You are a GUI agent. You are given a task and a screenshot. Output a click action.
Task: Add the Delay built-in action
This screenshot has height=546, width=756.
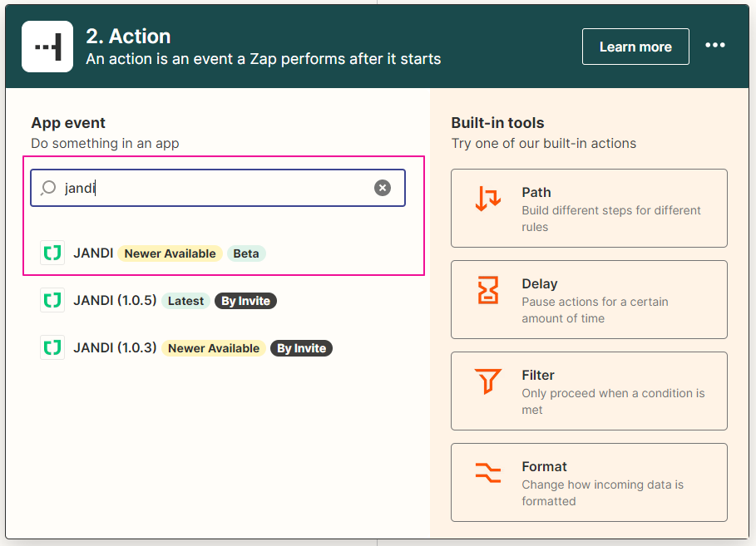coord(589,300)
